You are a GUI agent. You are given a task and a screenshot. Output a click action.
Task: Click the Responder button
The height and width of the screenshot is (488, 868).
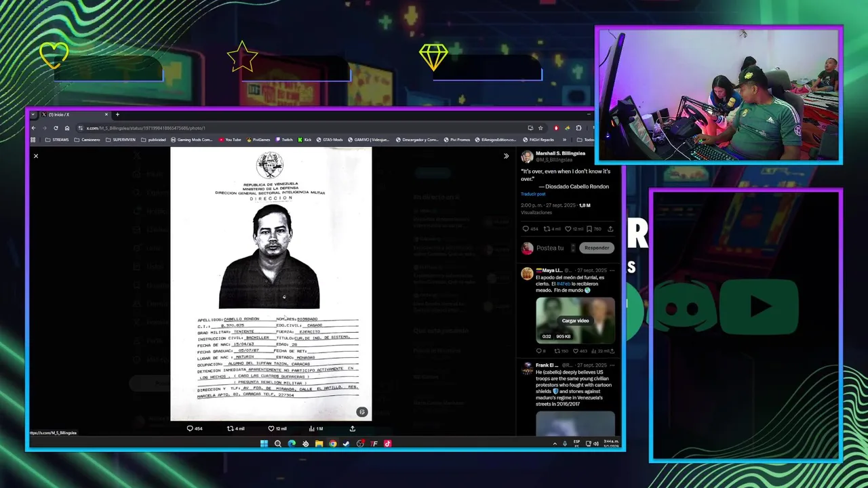pos(597,248)
